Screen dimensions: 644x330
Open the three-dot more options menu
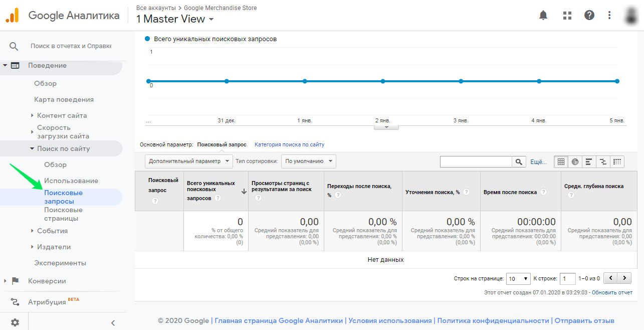(x=609, y=15)
